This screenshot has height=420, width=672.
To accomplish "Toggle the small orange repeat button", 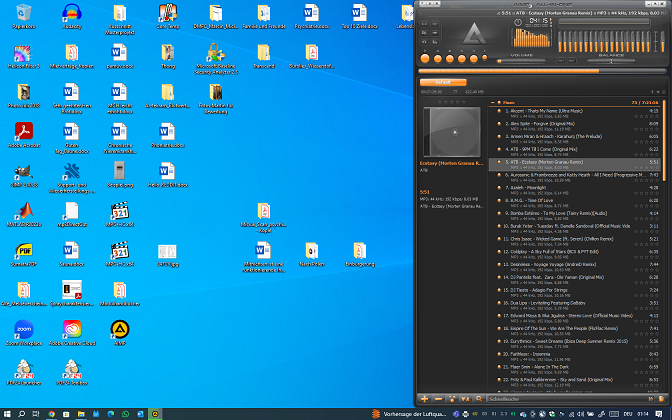I will 485,58.
